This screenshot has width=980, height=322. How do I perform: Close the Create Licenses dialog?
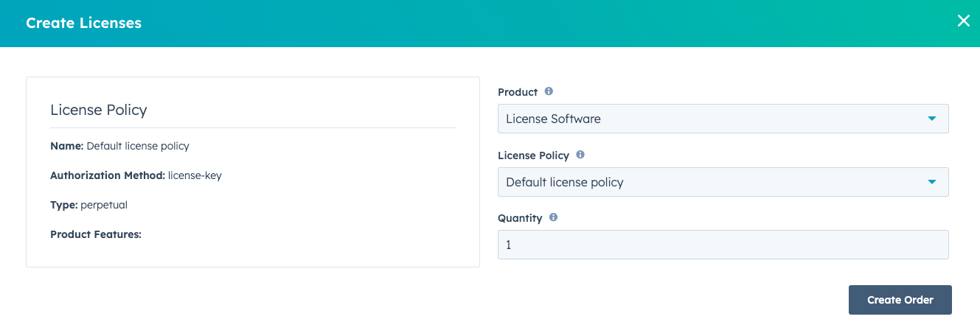pos(963,21)
